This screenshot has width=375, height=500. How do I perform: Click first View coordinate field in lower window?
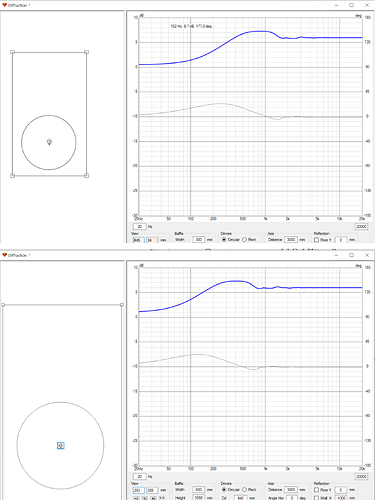click(139, 490)
